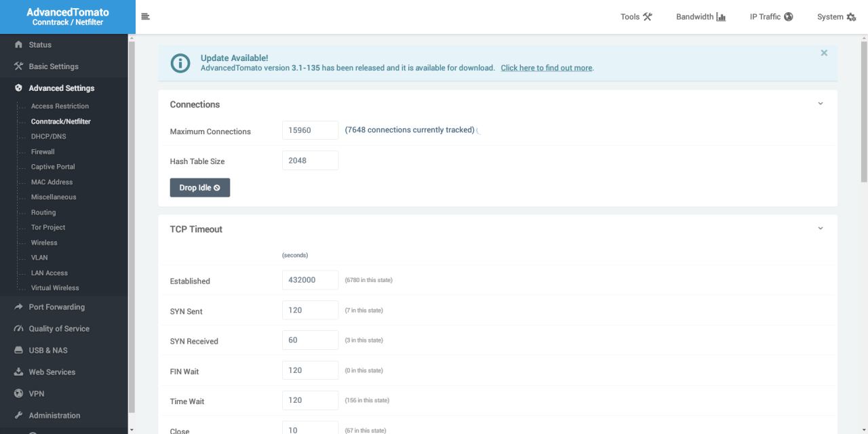The height and width of the screenshot is (434, 868).
Task: Select Conntrack/Netfilter submenu item
Action: pos(60,121)
